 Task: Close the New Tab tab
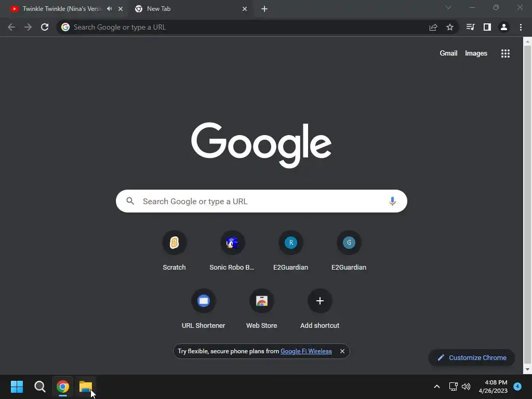(245, 9)
